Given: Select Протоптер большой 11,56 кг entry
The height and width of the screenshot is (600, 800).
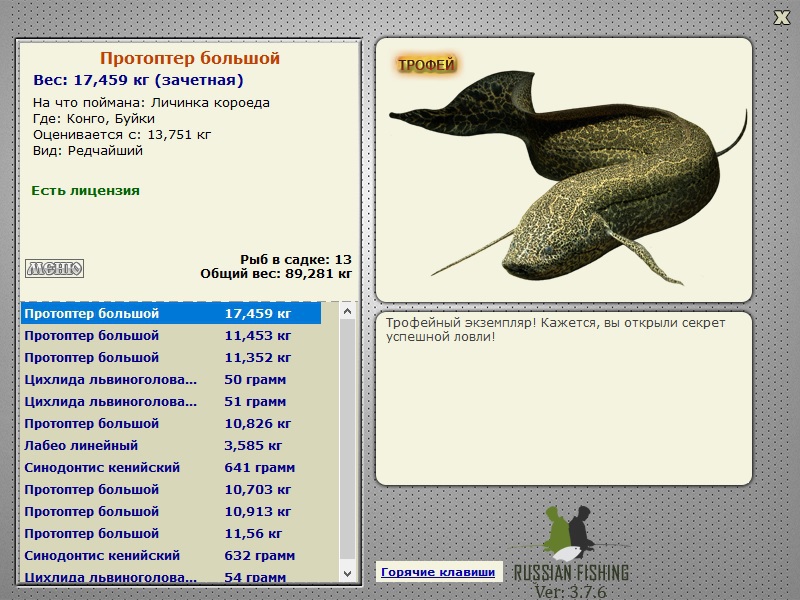Looking at the screenshot, I should (x=171, y=533).
